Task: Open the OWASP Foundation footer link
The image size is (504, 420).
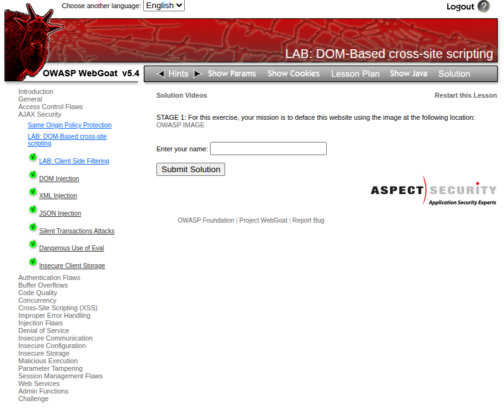Action: (x=206, y=221)
